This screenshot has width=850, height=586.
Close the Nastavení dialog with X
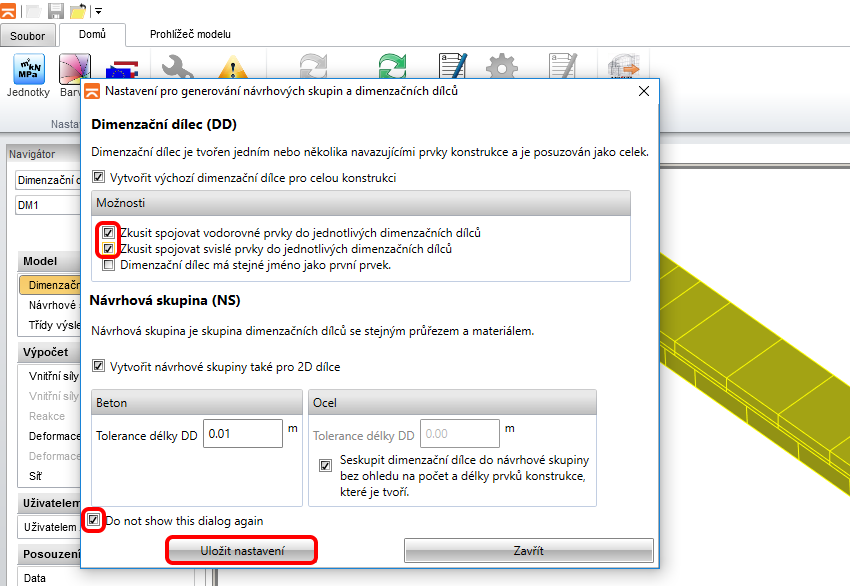coord(643,91)
